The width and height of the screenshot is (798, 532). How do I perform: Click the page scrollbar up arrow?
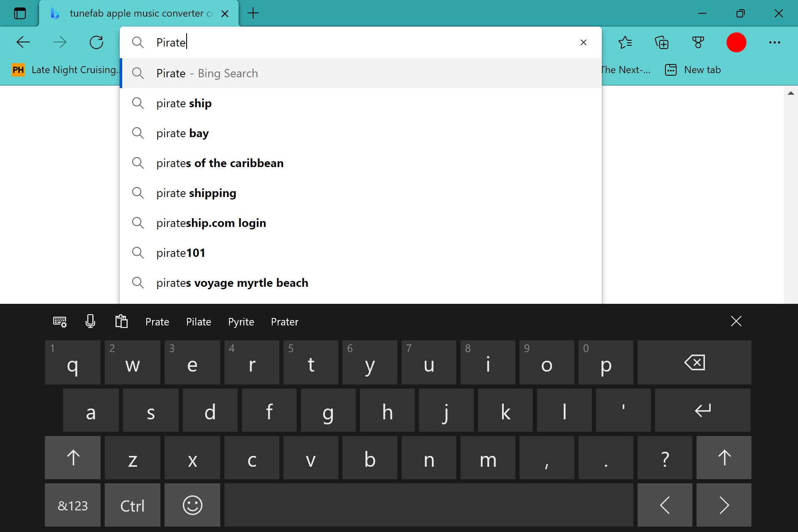pos(791,93)
